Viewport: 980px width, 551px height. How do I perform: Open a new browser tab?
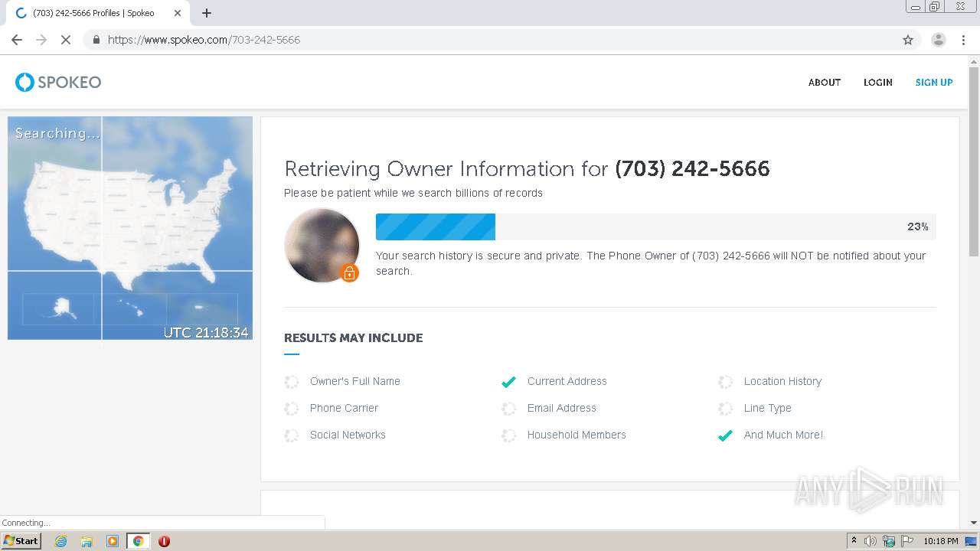tap(207, 13)
